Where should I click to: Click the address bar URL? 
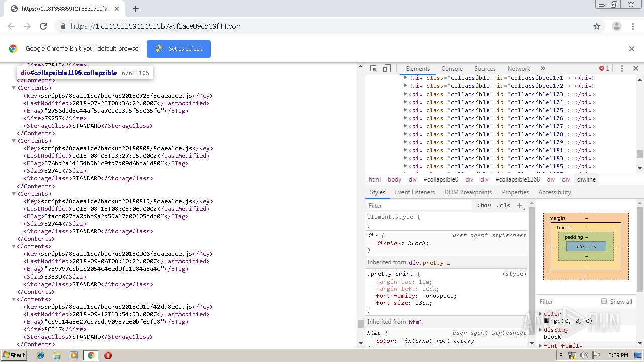pos(156,26)
